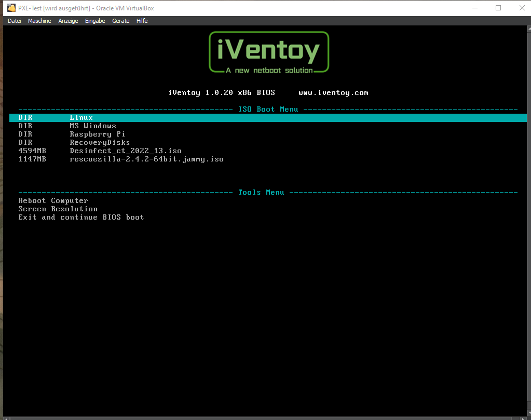
Task: Select rescuezilla-2.4.2-64bit.jammy.iso boot entry
Action: coord(268,159)
